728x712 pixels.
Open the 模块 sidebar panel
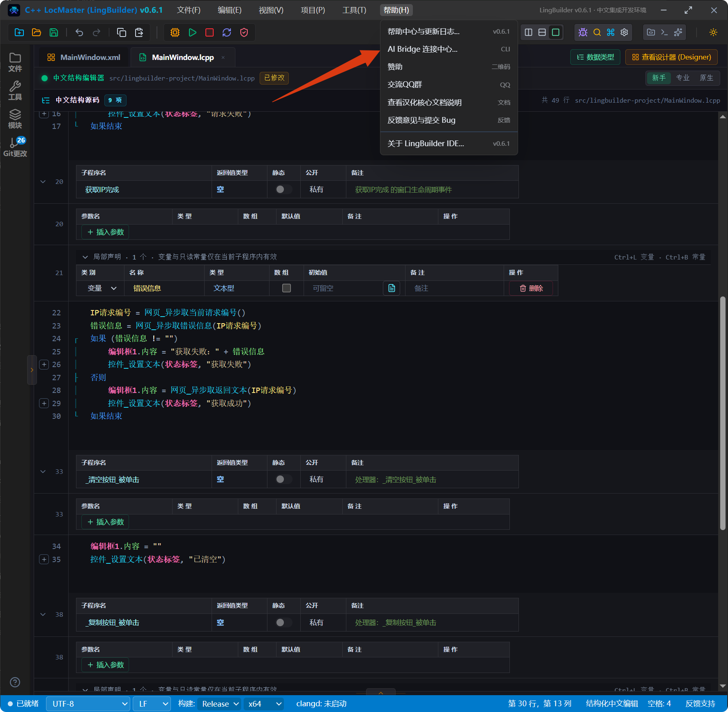pyautogui.click(x=15, y=119)
